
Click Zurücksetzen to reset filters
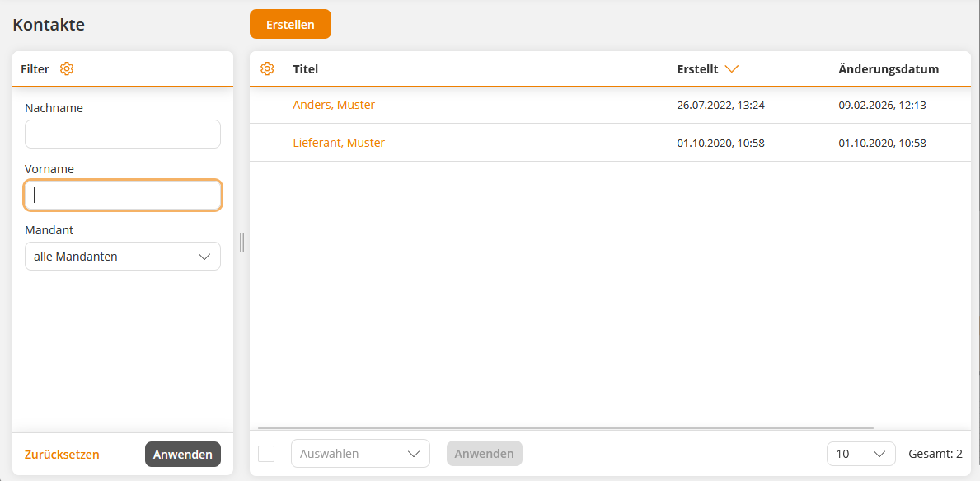(x=62, y=455)
